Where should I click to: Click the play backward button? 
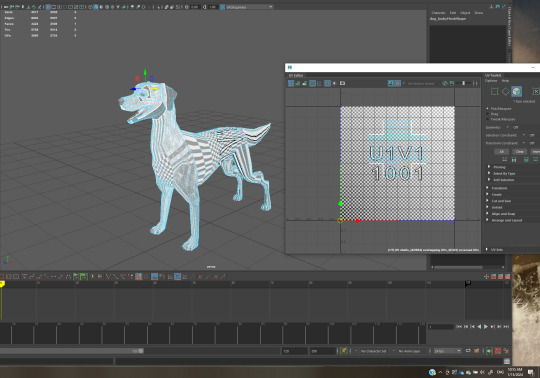coord(479,326)
